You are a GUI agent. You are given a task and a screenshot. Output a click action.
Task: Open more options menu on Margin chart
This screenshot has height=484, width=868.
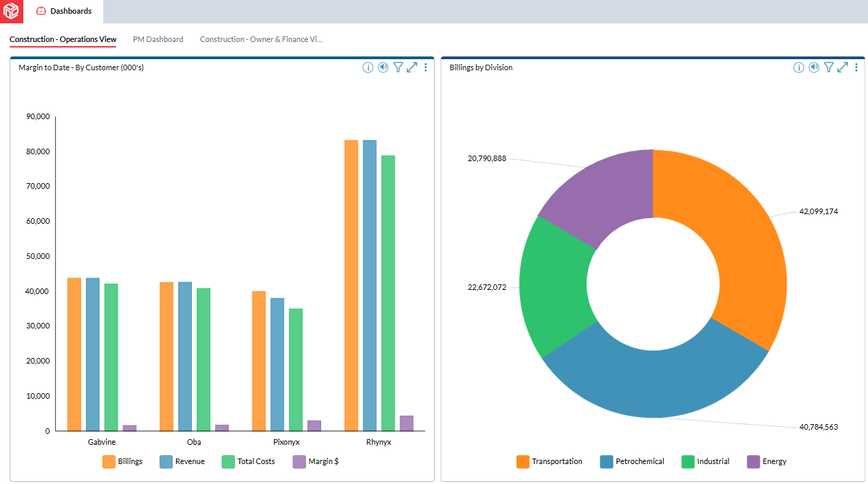425,67
